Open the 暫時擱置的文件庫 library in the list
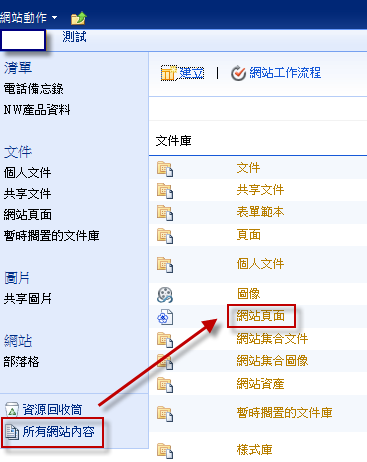The image size is (367, 462). click(x=284, y=413)
